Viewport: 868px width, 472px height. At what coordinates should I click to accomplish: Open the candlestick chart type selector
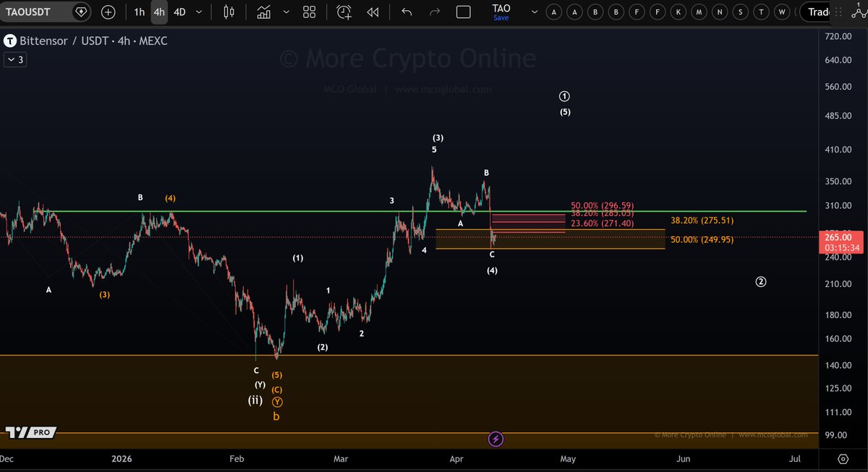(229, 12)
